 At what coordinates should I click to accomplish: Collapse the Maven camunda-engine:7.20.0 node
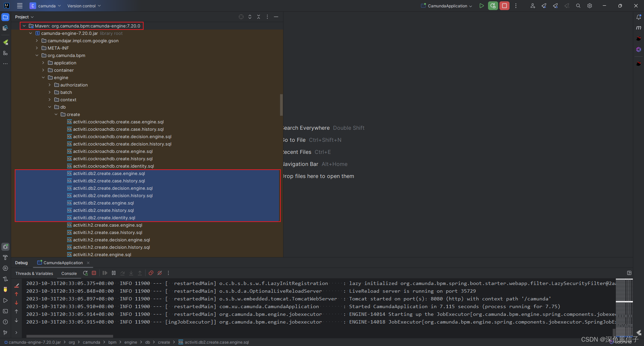[x=24, y=26]
